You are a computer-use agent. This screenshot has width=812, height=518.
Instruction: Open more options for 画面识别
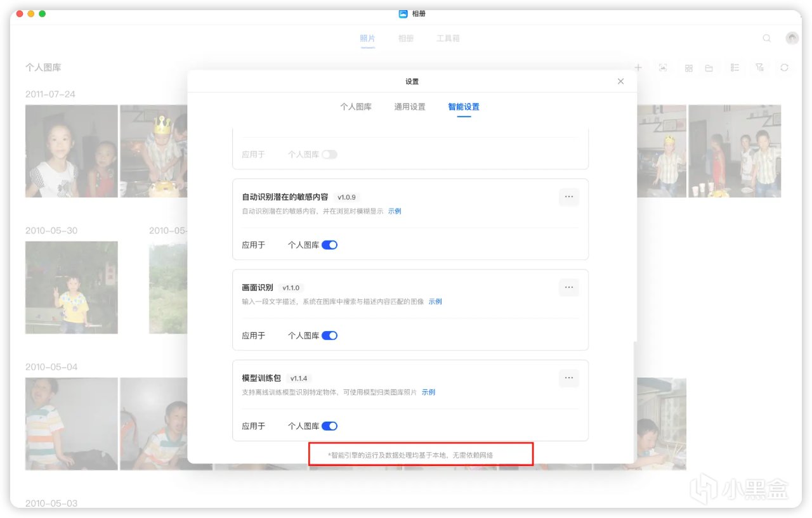tap(569, 288)
